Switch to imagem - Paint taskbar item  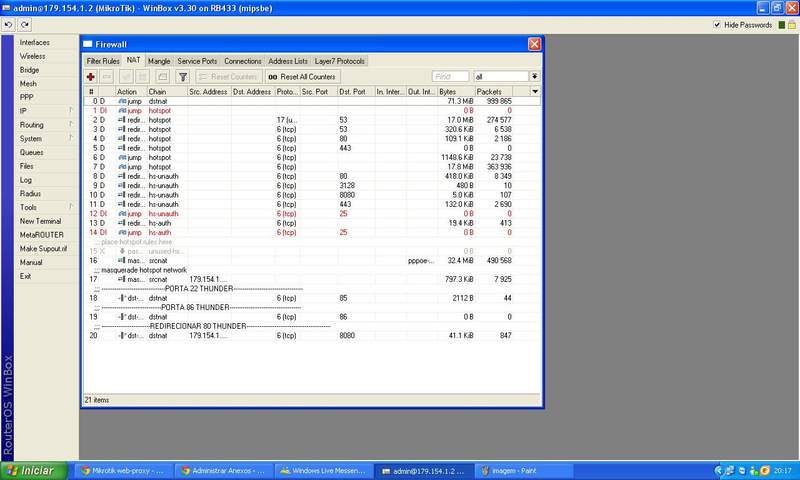coord(523,471)
